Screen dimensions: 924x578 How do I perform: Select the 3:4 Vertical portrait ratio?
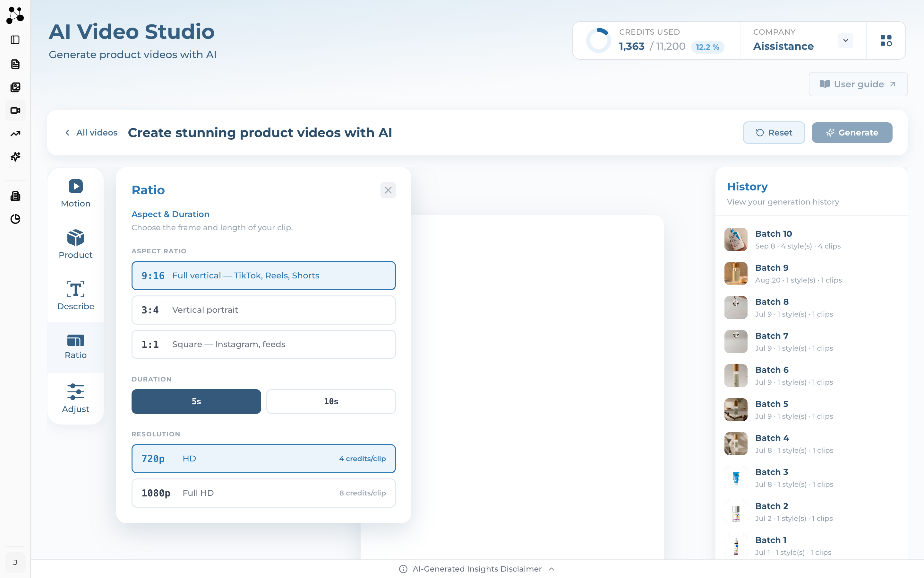pyautogui.click(x=263, y=310)
